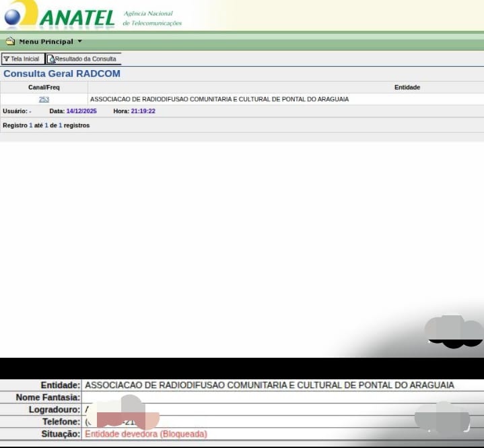Click the document icon on Resultado da Consulta
Screen dimensions: 484x448
pos(51,59)
